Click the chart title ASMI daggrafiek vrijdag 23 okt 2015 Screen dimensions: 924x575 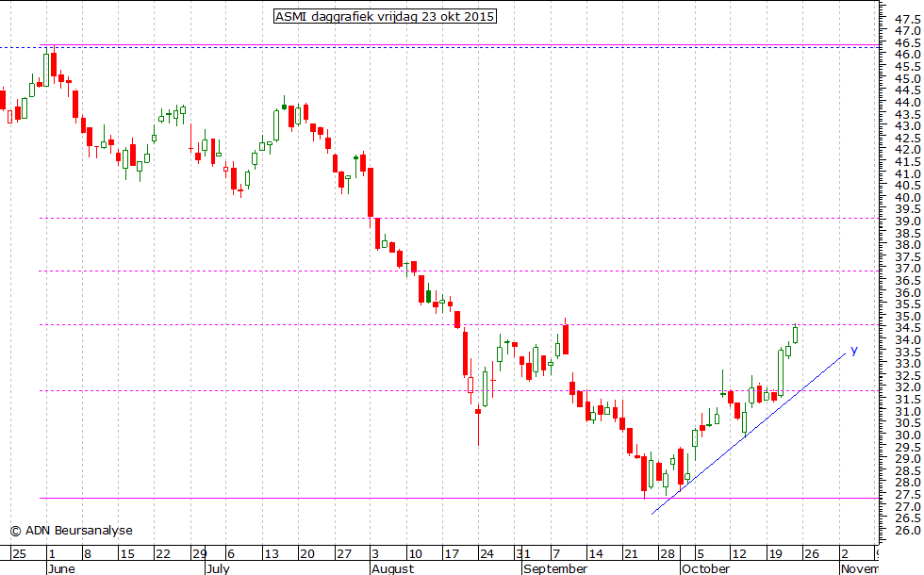(x=385, y=17)
